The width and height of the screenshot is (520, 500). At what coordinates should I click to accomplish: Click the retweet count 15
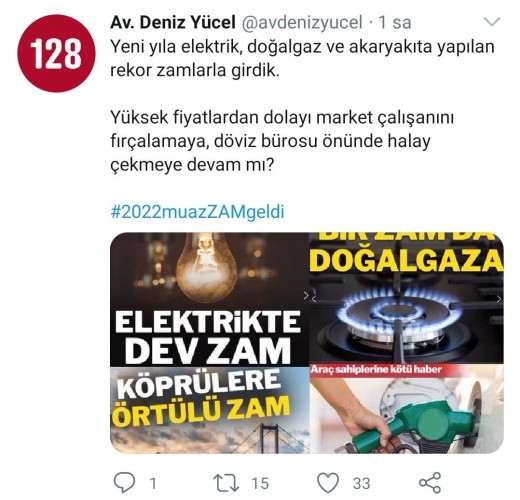tap(260, 483)
